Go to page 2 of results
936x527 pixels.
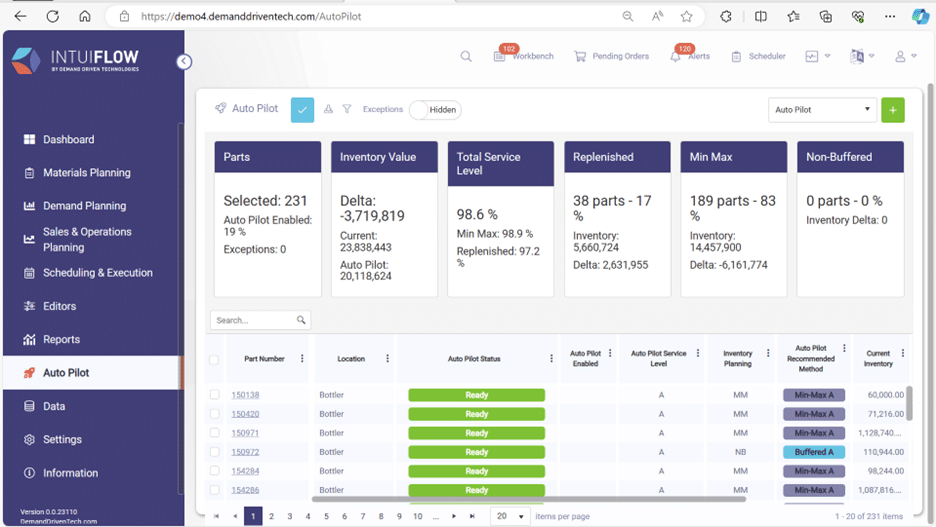tap(271, 516)
